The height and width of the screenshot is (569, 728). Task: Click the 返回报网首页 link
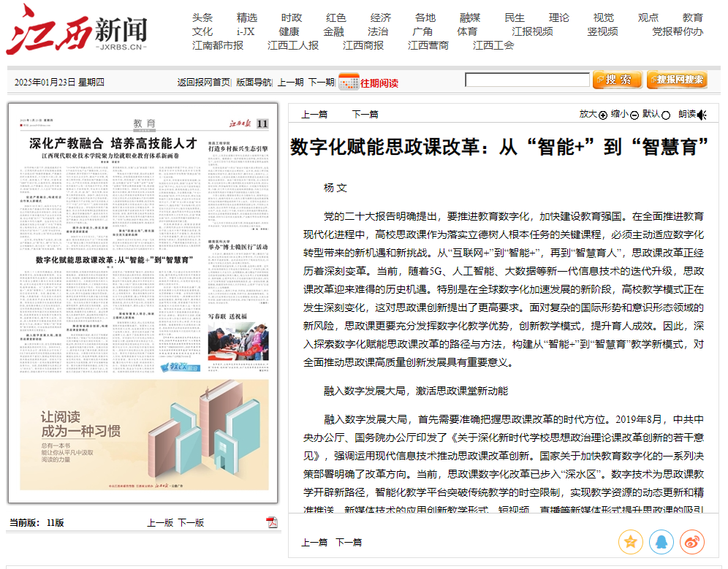[203, 83]
